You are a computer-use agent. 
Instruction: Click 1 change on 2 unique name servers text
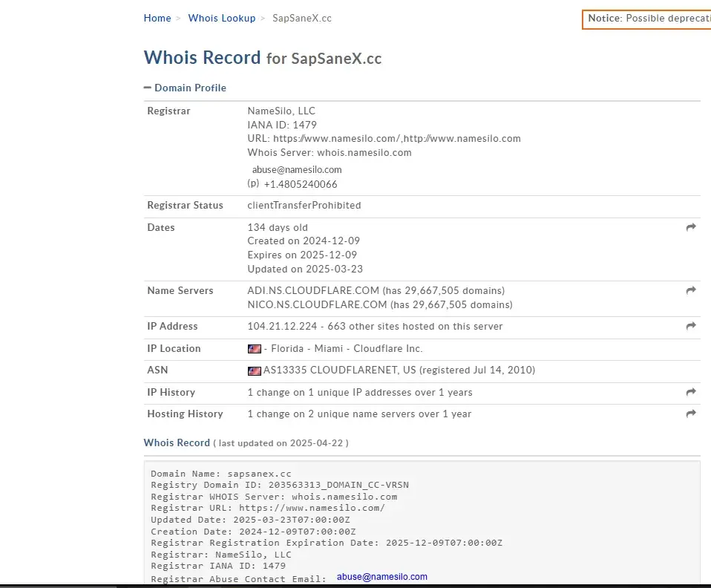(x=359, y=414)
